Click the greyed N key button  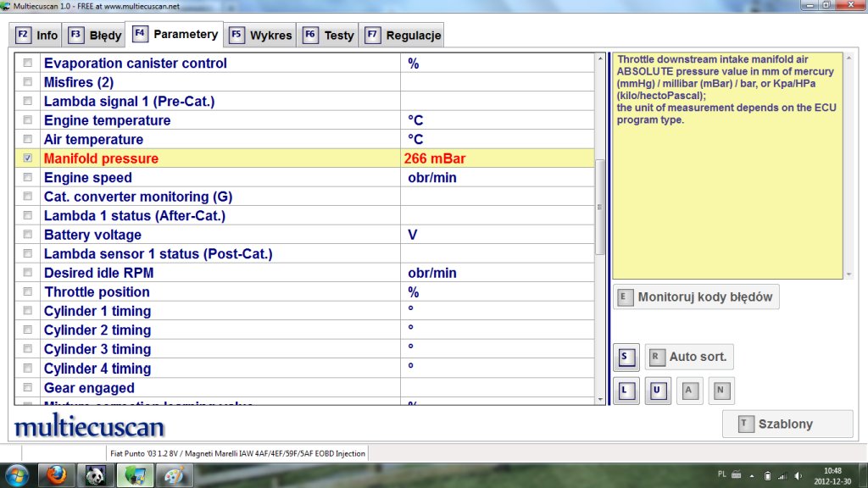click(721, 391)
